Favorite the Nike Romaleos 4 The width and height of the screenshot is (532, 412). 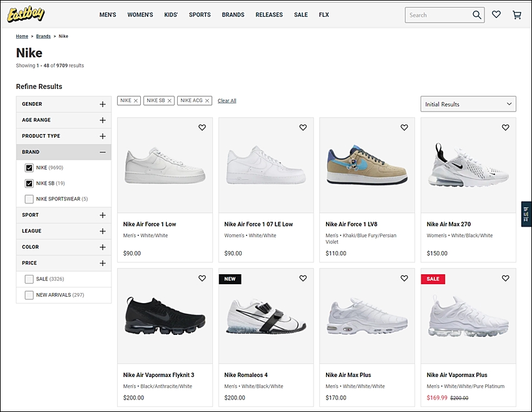pyautogui.click(x=303, y=278)
